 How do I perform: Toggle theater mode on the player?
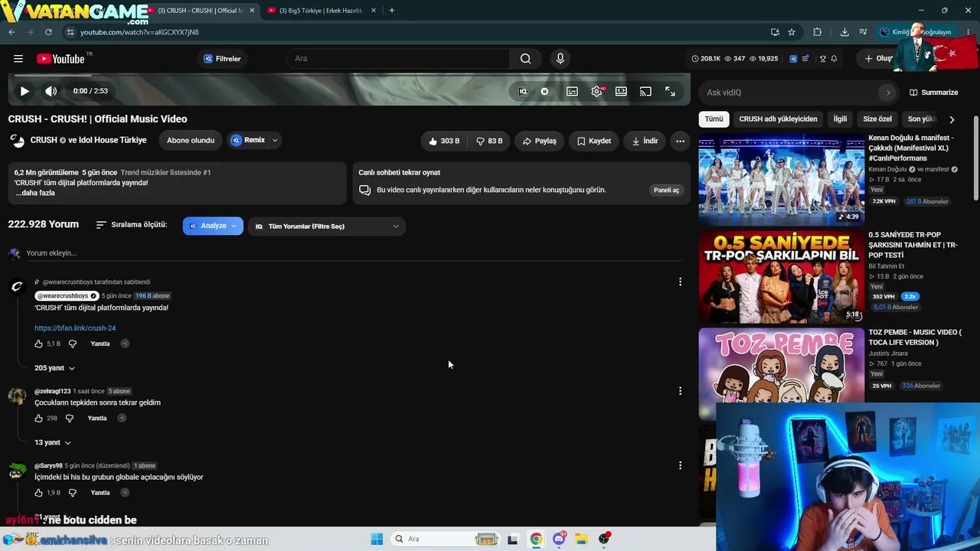pos(621,91)
